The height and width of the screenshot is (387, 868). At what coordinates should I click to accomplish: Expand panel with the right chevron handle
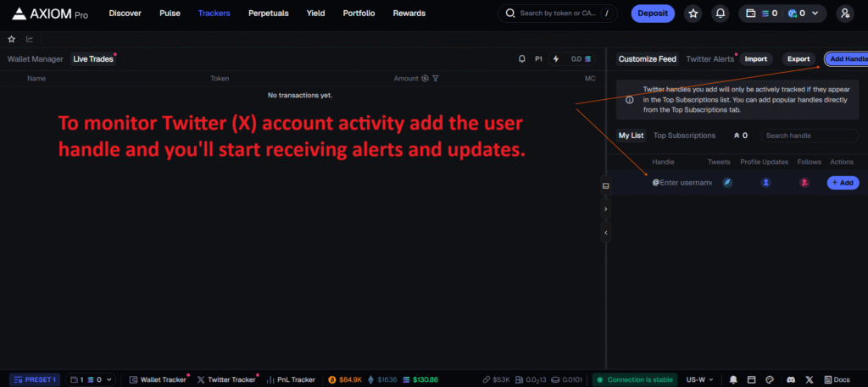[x=605, y=208]
